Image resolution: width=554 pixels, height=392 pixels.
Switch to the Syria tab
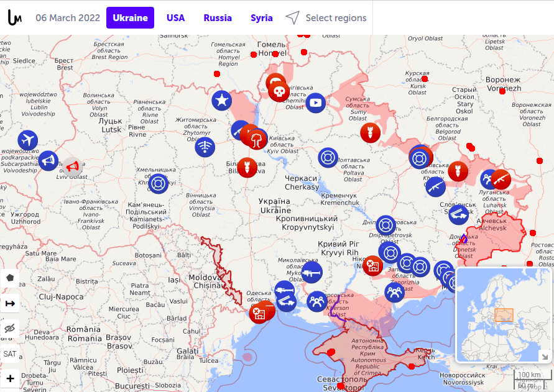click(261, 17)
